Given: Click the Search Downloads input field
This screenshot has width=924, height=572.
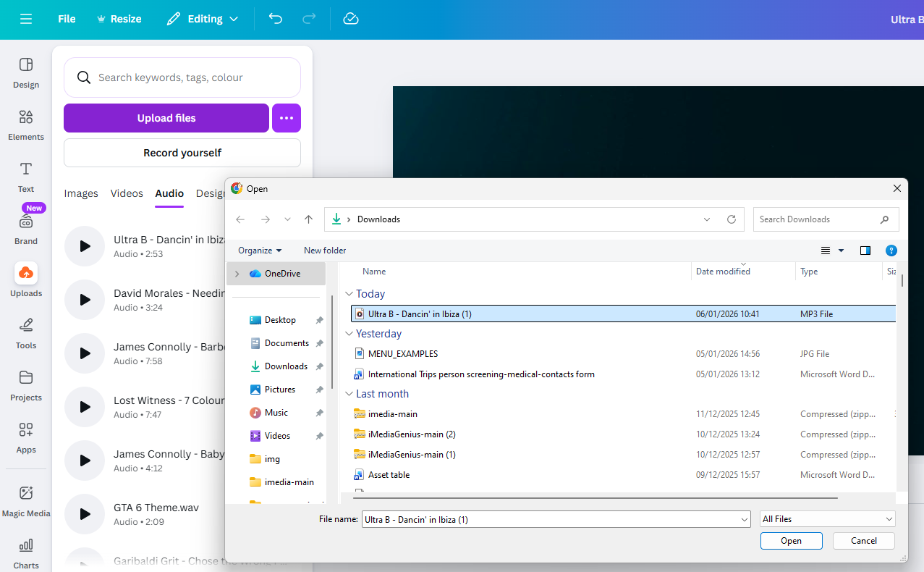Looking at the screenshot, I should point(818,219).
